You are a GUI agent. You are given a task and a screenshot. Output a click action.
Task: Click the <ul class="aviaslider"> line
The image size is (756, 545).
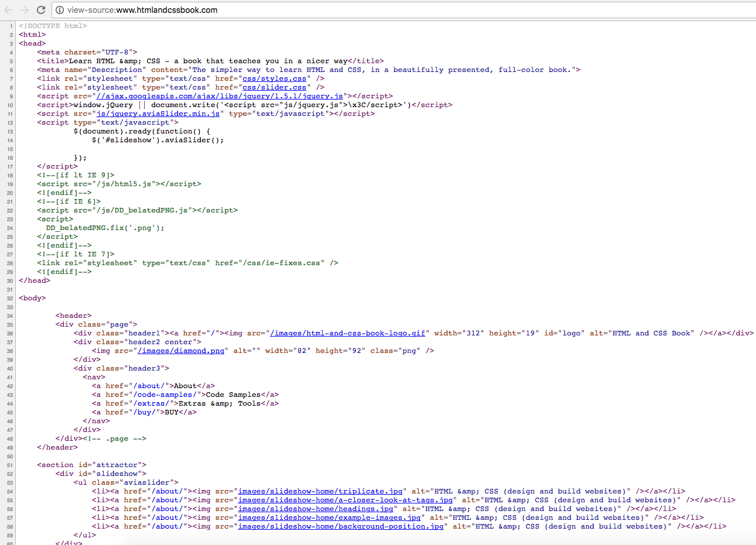tap(126, 482)
